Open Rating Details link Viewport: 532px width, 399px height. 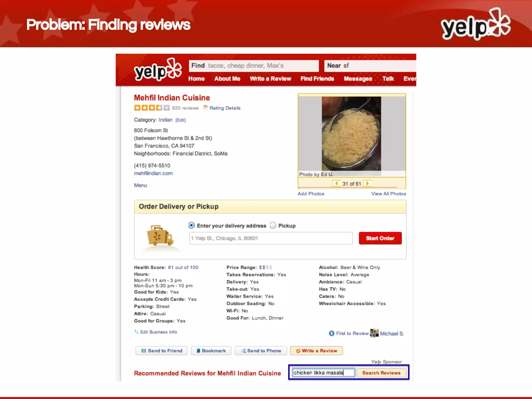tap(225, 108)
